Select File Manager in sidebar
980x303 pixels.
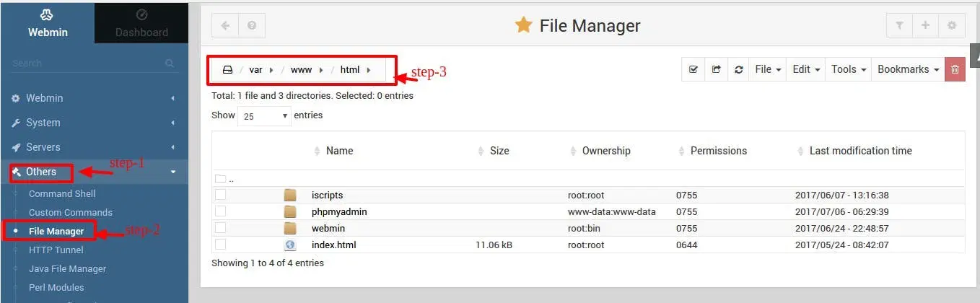(x=56, y=231)
